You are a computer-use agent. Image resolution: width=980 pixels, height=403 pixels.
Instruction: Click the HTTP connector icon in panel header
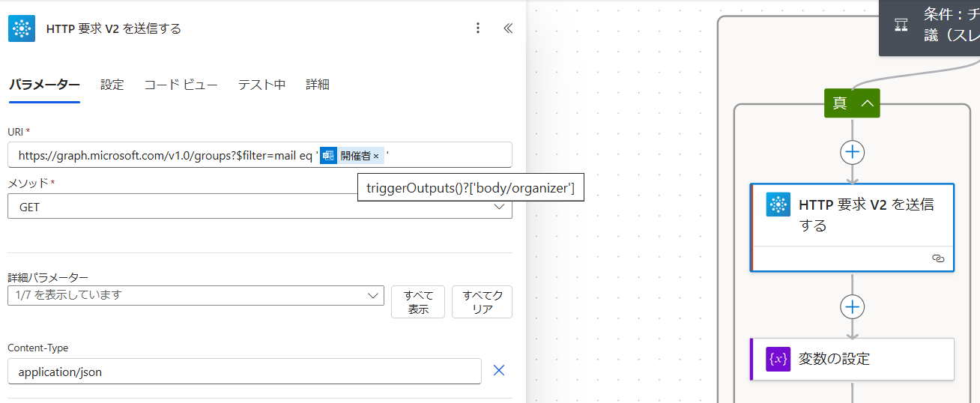(x=22, y=28)
